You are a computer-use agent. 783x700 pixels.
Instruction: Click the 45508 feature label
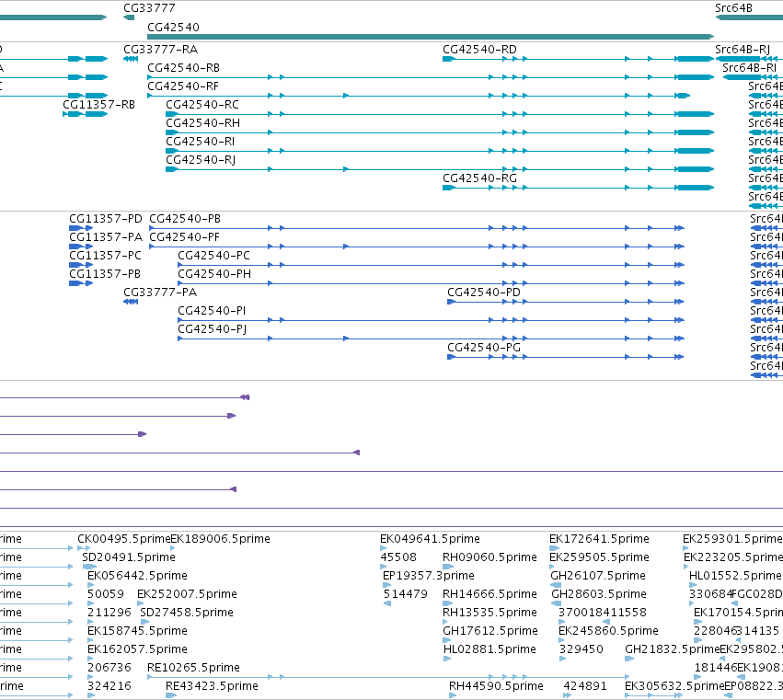(398, 557)
